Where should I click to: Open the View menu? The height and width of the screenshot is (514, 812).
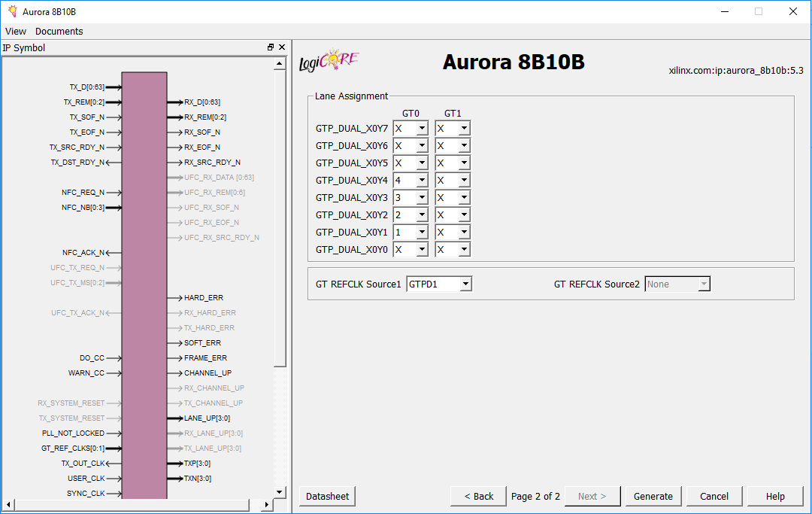16,31
